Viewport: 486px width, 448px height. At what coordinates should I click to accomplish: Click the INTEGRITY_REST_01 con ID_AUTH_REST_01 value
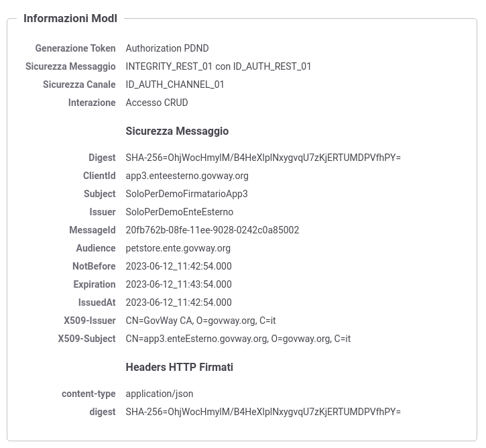(x=219, y=66)
